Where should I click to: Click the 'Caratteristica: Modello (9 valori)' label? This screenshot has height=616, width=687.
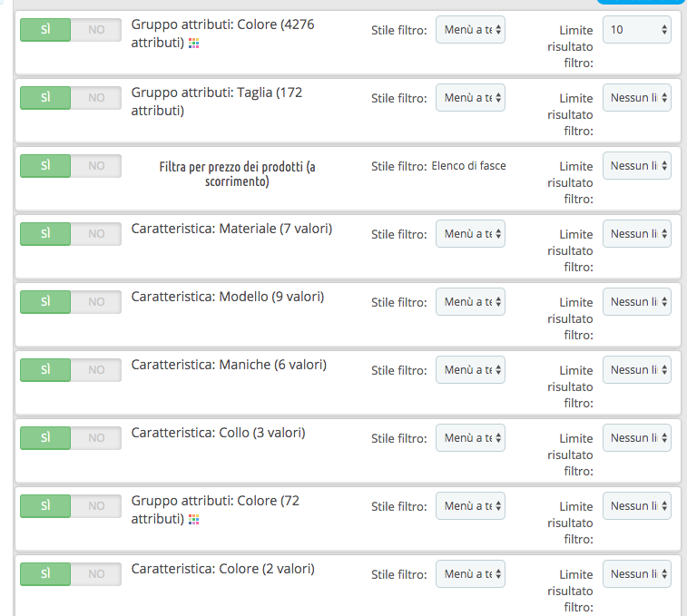(228, 297)
